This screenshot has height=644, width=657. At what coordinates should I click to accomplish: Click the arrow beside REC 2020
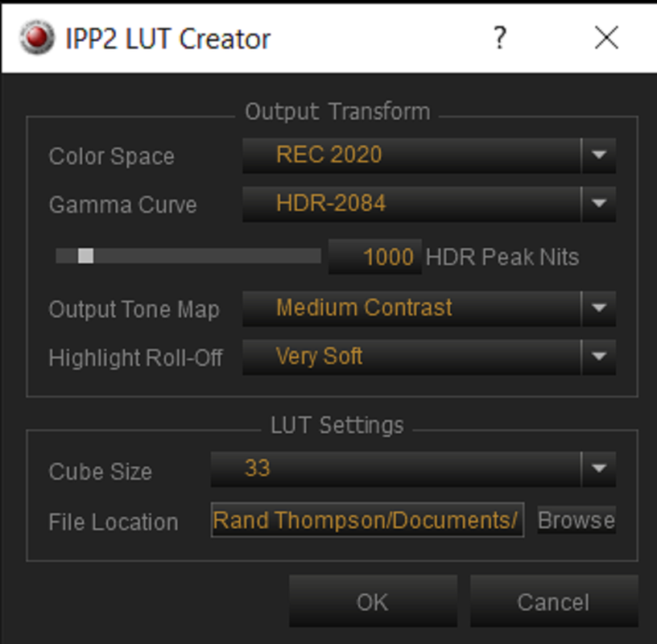[599, 155]
